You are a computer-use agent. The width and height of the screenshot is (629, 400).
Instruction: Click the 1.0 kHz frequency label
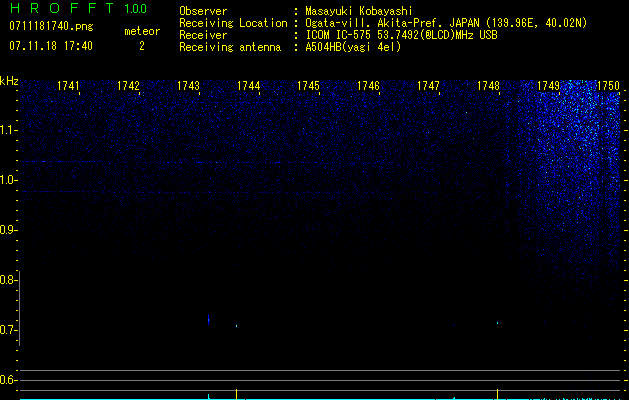(x=7, y=180)
